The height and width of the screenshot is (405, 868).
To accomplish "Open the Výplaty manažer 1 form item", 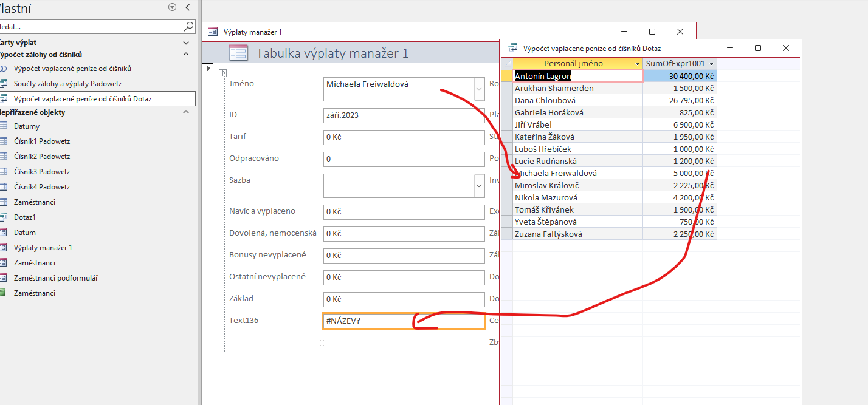I will pos(43,248).
